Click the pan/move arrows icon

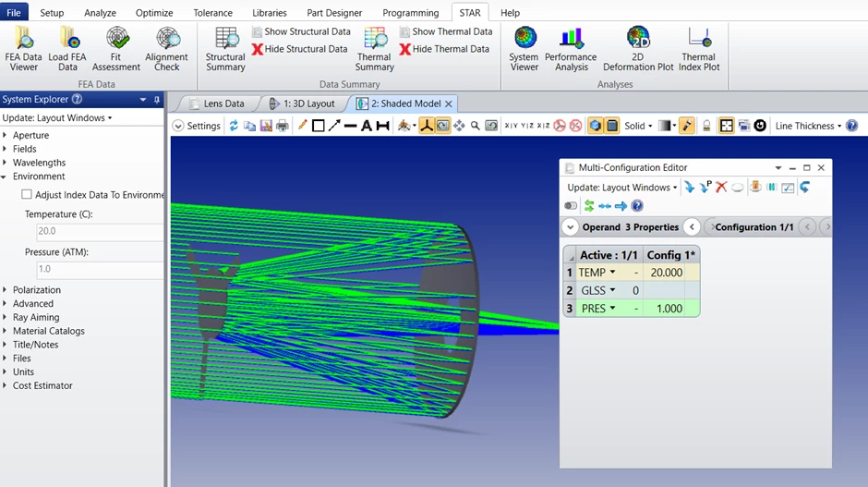point(459,126)
